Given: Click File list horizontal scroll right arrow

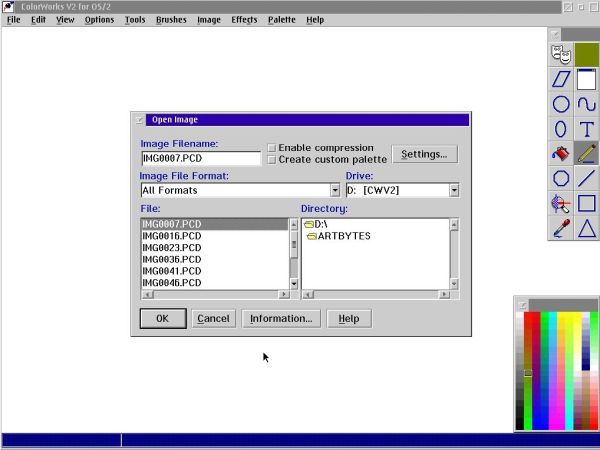Looking at the screenshot, I should click(x=284, y=294).
